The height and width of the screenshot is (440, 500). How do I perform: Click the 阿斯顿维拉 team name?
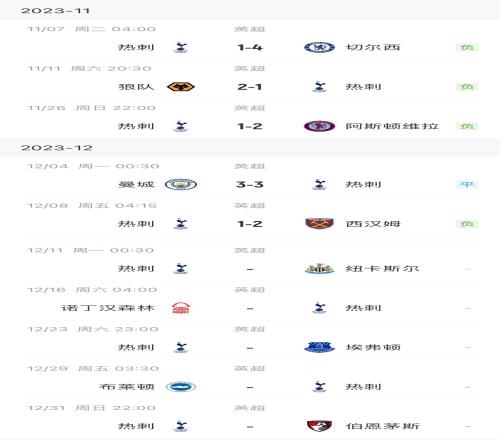pos(392,126)
